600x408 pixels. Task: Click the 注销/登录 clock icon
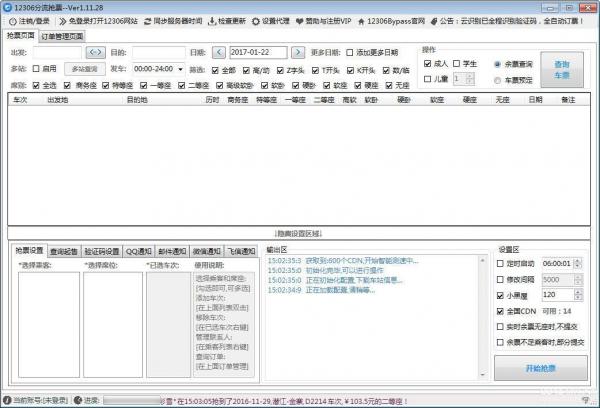click(13, 21)
